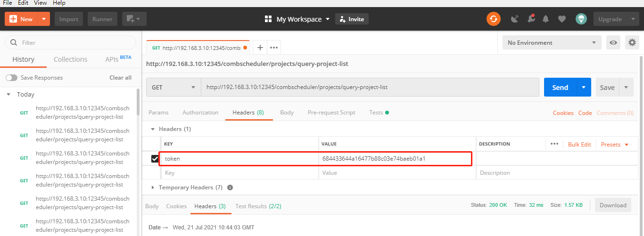Open the View menu
644x236 pixels.
click(40, 3)
